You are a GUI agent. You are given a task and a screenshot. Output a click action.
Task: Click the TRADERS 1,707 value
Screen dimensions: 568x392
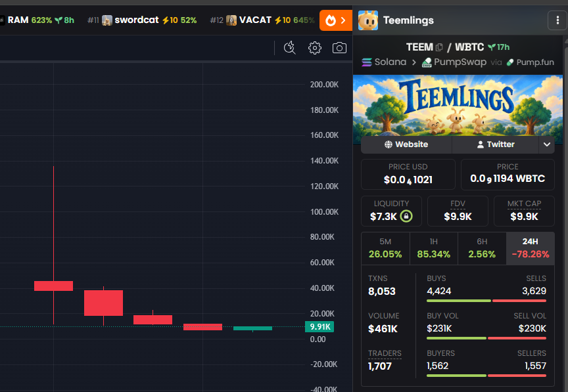coord(379,366)
